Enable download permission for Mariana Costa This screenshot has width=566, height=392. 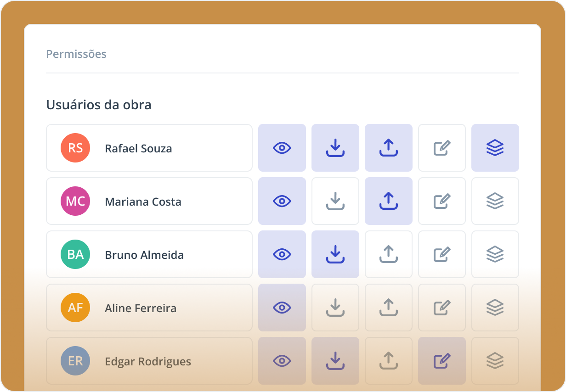(x=335, y=201)
